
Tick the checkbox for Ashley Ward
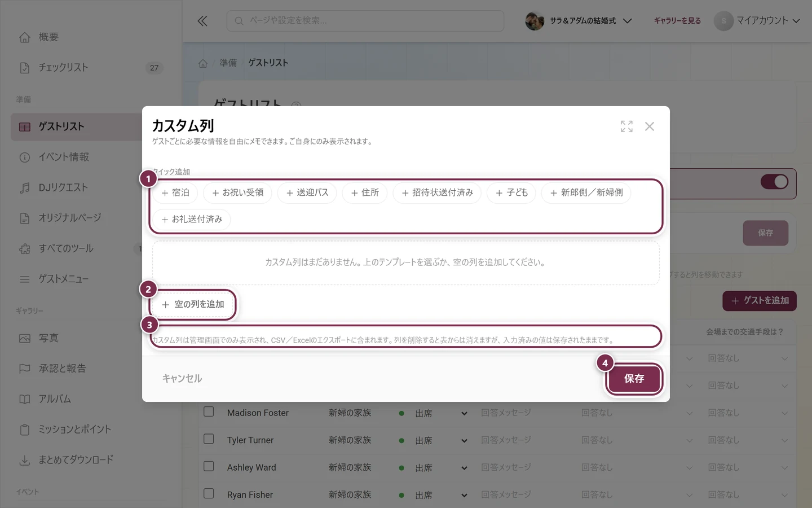[209, 466]
